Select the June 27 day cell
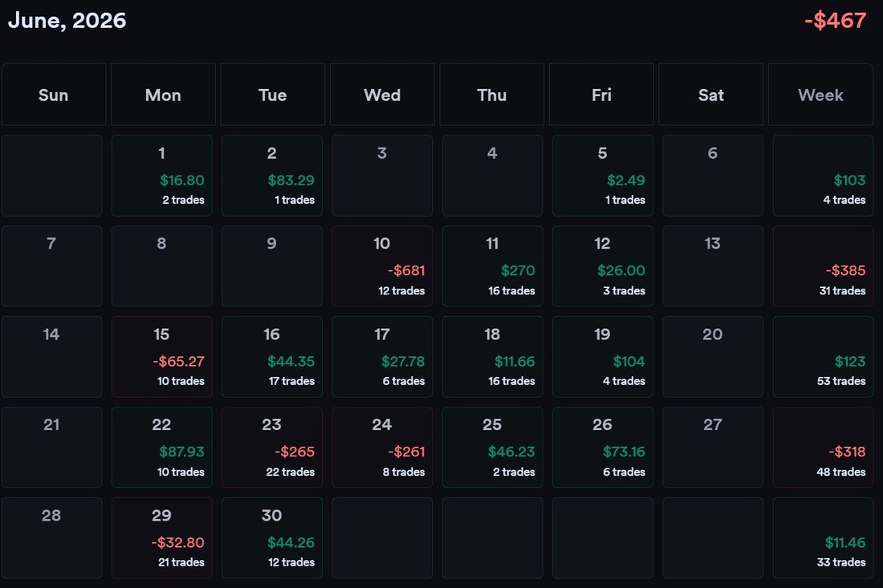This screenshot has width=883, height=588. pyautogui.click(x=713, y=448)
